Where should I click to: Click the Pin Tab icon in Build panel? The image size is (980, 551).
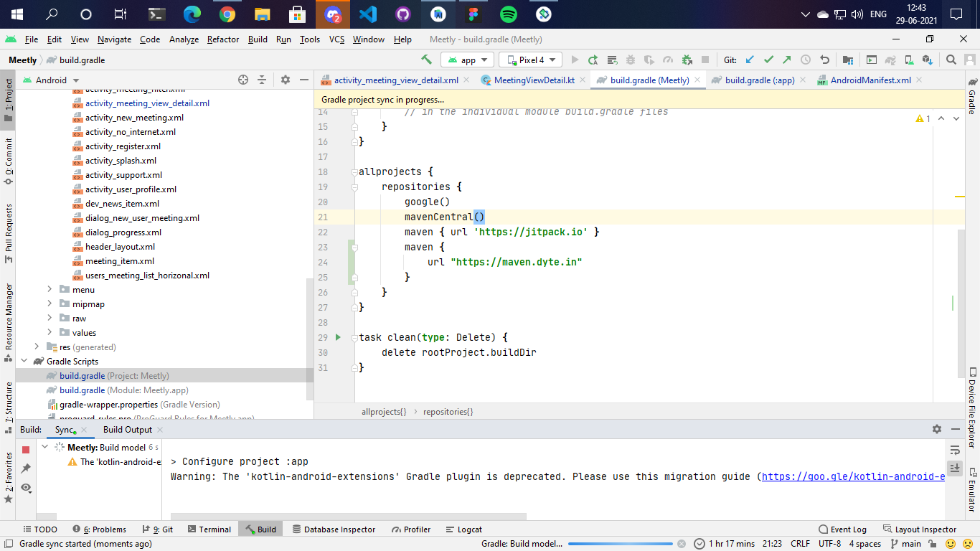[x=26, y=468]
